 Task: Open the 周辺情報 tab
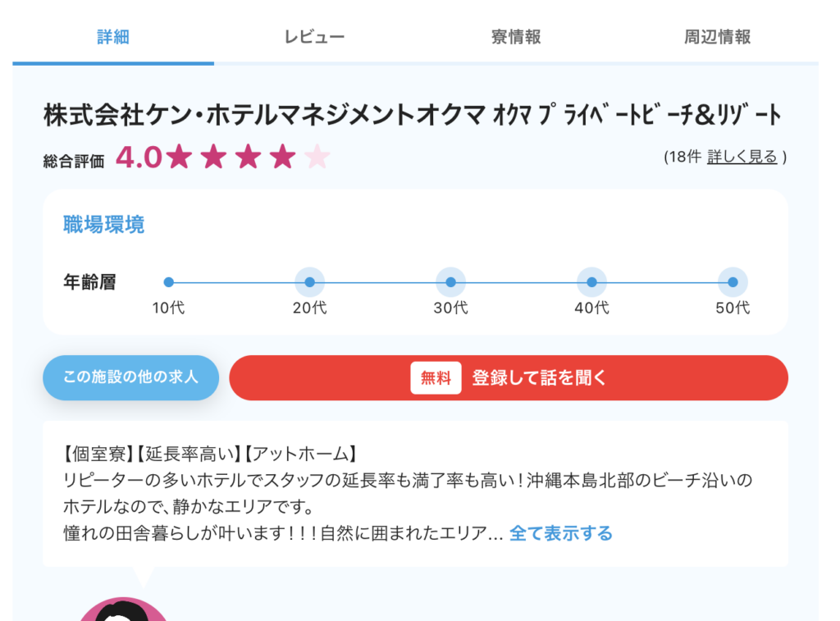click(x=717, y=37)
